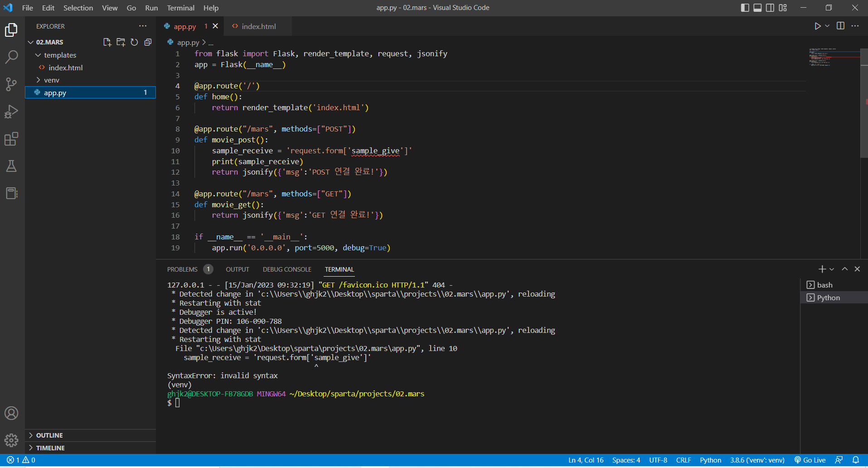Close the app.py editor tab
868x468 pixels.
click(215, 26)
